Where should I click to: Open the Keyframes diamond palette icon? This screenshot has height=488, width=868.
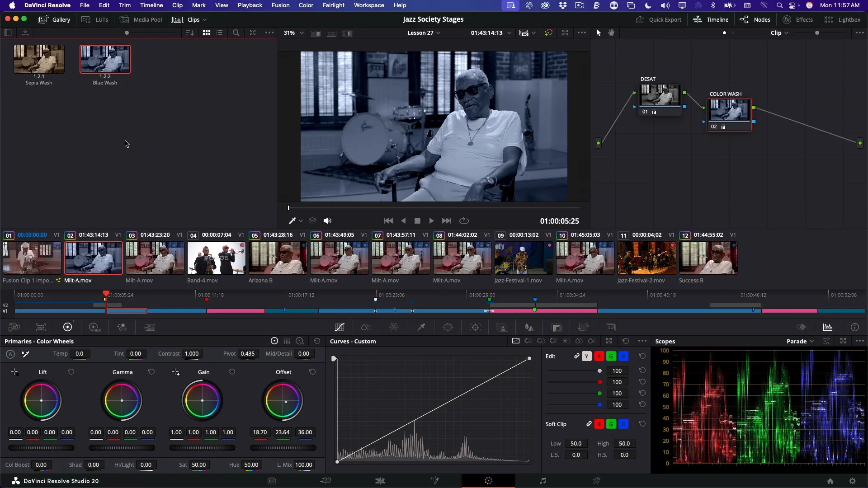click(x=801, y=327)
